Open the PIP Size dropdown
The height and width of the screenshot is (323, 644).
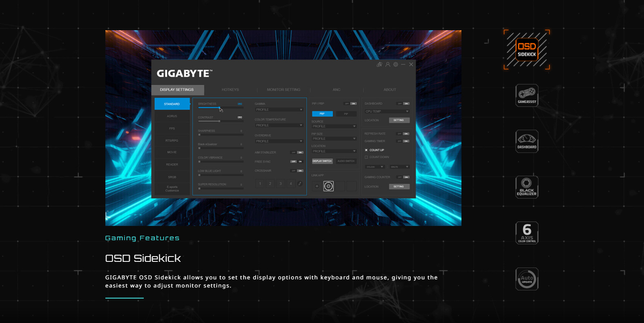[x=334, y=139]
